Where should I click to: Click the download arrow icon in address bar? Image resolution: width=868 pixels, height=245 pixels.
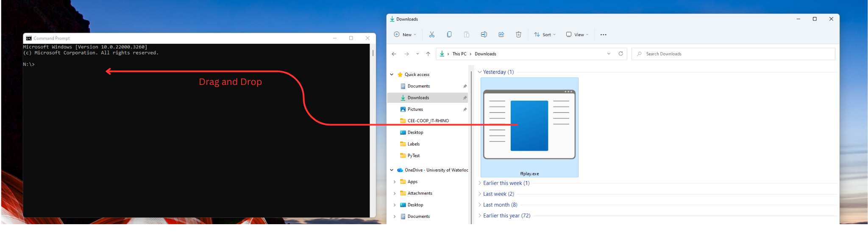coord(442,54)
